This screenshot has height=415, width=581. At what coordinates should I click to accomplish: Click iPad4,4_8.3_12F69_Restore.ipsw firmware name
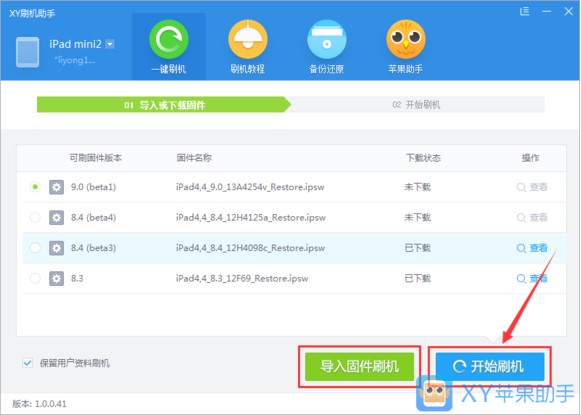click(x=242, y=278)
